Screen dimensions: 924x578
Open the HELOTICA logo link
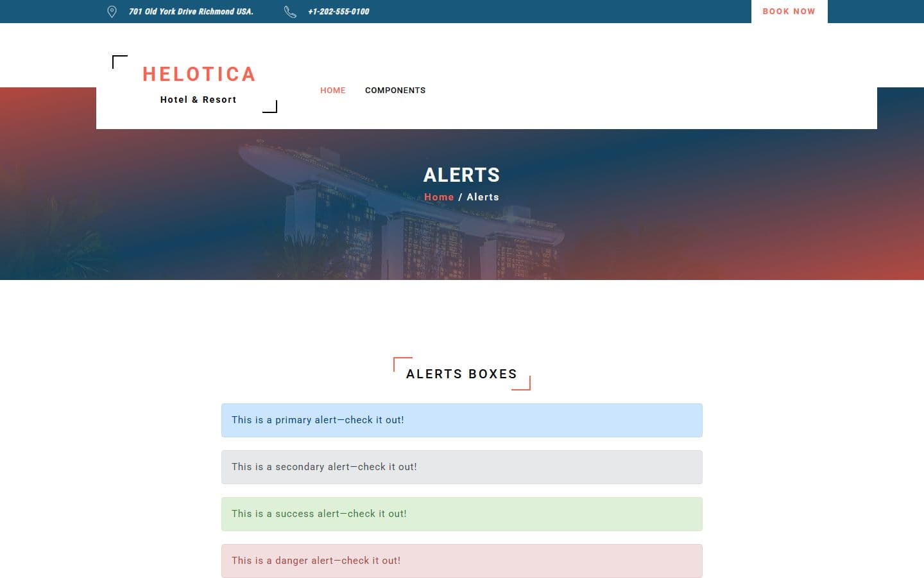tap(199, 74)
